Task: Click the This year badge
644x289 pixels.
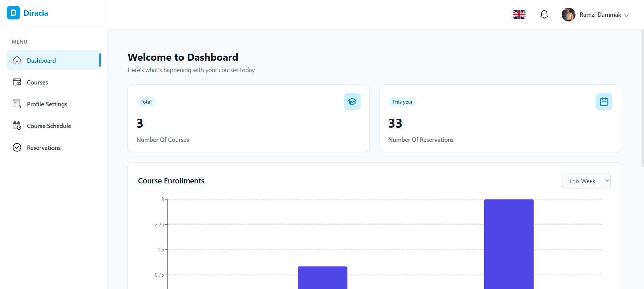Action: (402, 102)
